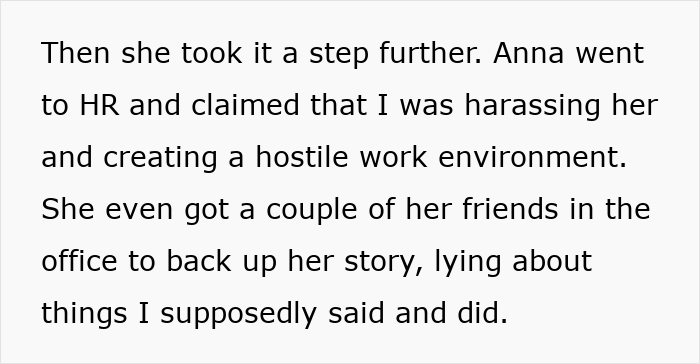Click the word "couple" in fourth line
Screen dimensions: 700x364
(x=312, y=211)
